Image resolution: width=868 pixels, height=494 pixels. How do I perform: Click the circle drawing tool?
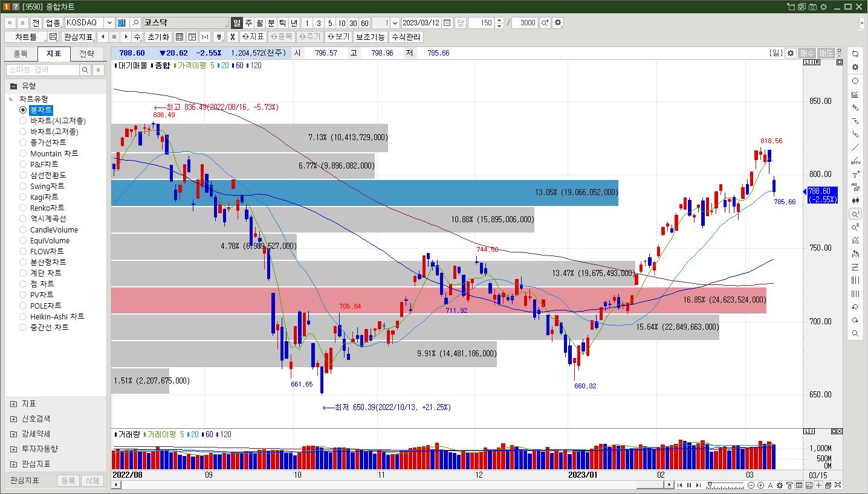pos(855,81)
